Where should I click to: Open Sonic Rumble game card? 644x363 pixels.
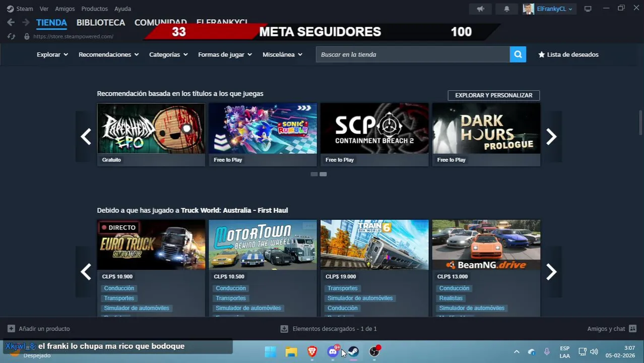point(263,135)
